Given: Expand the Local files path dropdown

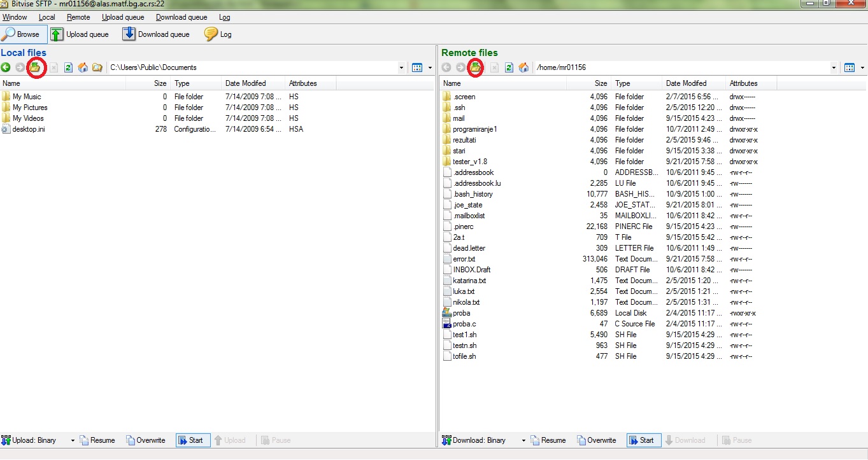Looking at the screenshot, I should 401,67.
